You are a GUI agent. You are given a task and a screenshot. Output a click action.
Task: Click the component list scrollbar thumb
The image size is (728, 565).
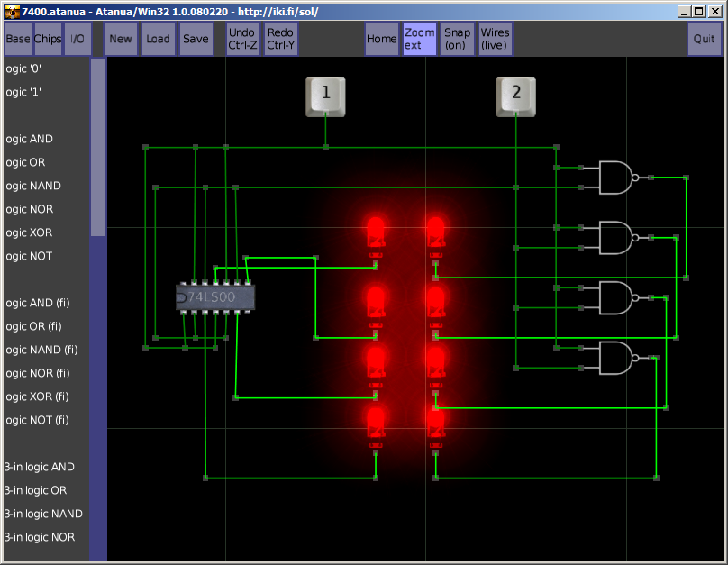[x=98, y=147]
